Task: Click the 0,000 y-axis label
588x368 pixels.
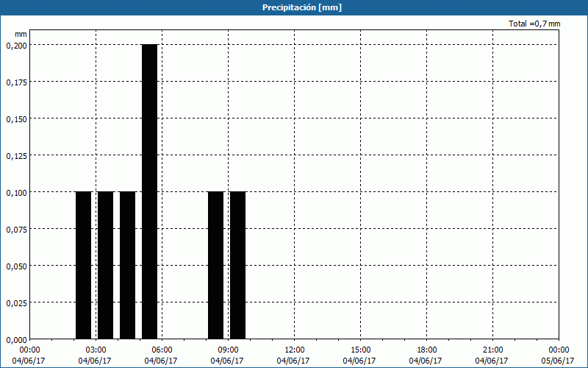Action: click(16, 340)
